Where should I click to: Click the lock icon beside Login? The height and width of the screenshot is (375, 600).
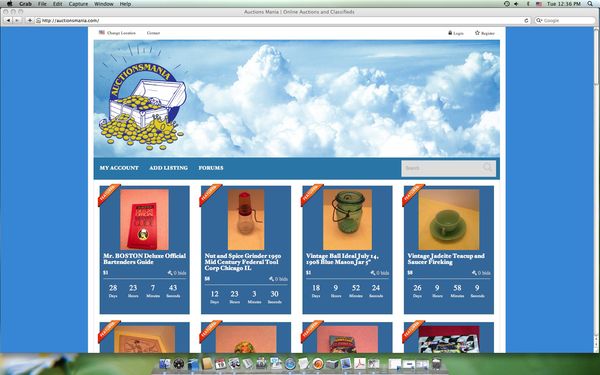[x=450, y=33]
